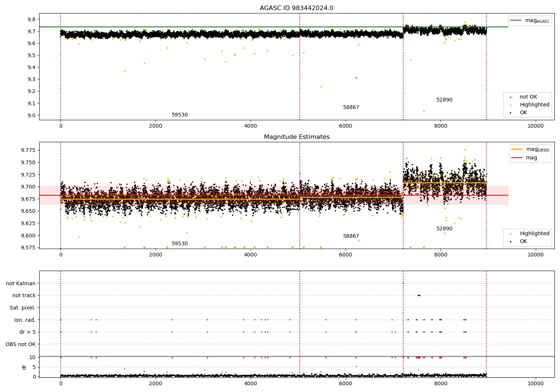The image size is (560, 392).
Task: Click the 9.8 y-axis tick label
Action: point(32,19)
